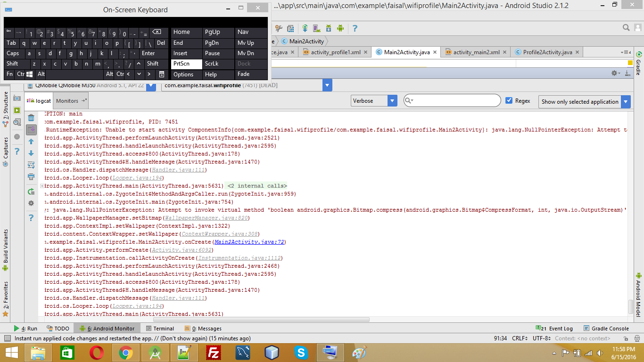Take a device screen capture with the camera icon
The width and height of the screenshot is (644, 362).
(17, 98)
